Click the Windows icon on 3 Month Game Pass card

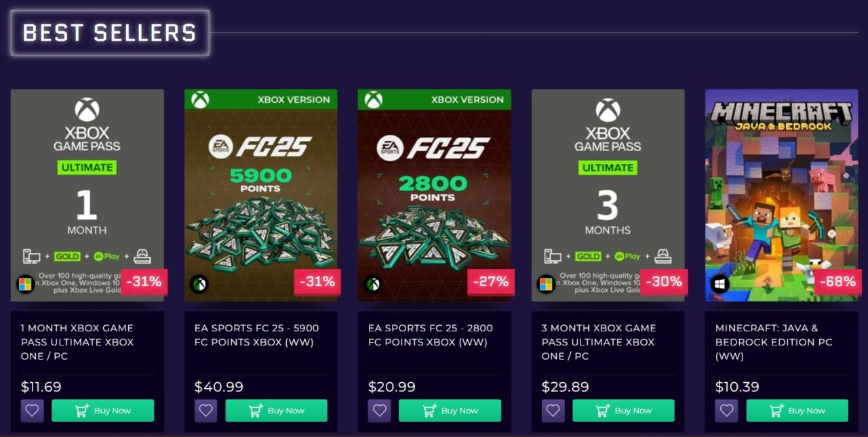[546, 283]
